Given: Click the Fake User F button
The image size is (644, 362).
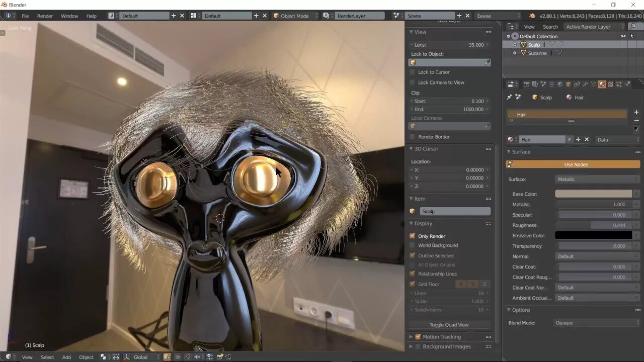Looking at the screenshot, I should point(570,139).
